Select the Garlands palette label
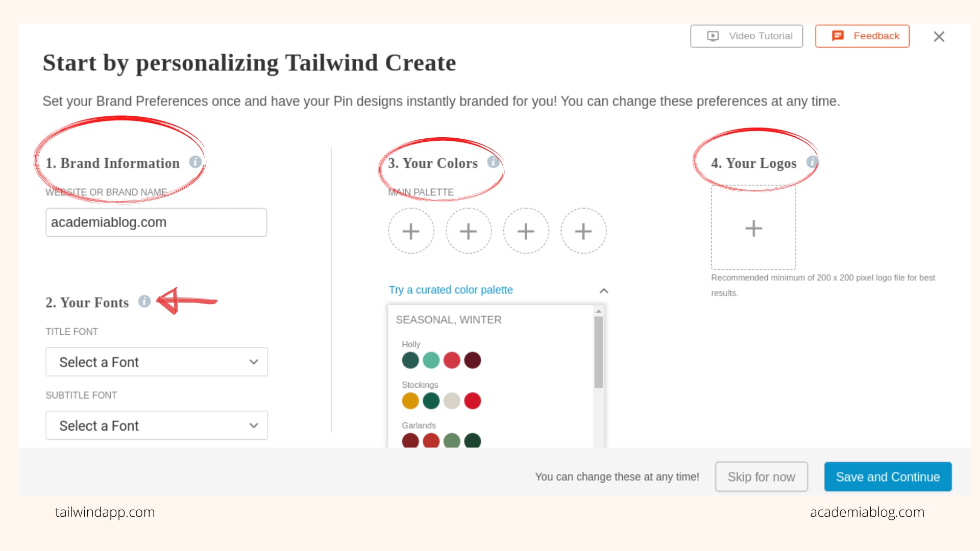 pos(419,425)
